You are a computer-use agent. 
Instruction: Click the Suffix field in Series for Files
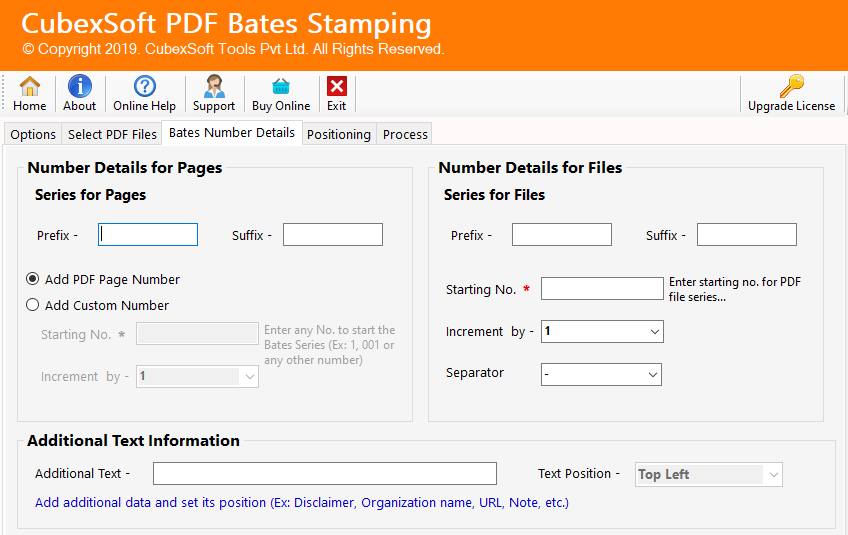pos(746,235)
